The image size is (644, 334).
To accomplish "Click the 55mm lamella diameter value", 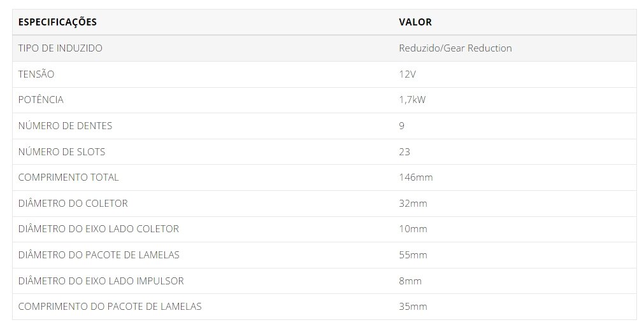I will click(x=413, y=255).
